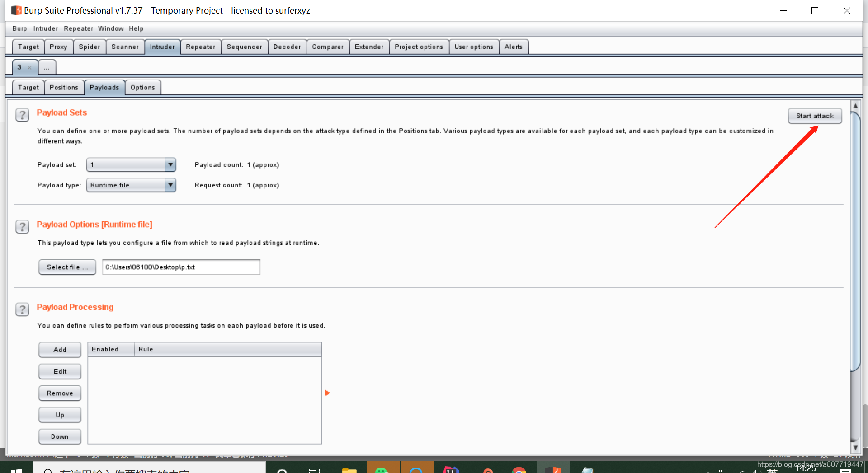Switch to the top-level Target tool tab
Screen dimensions: 868x473
click(x=28, y=47)
